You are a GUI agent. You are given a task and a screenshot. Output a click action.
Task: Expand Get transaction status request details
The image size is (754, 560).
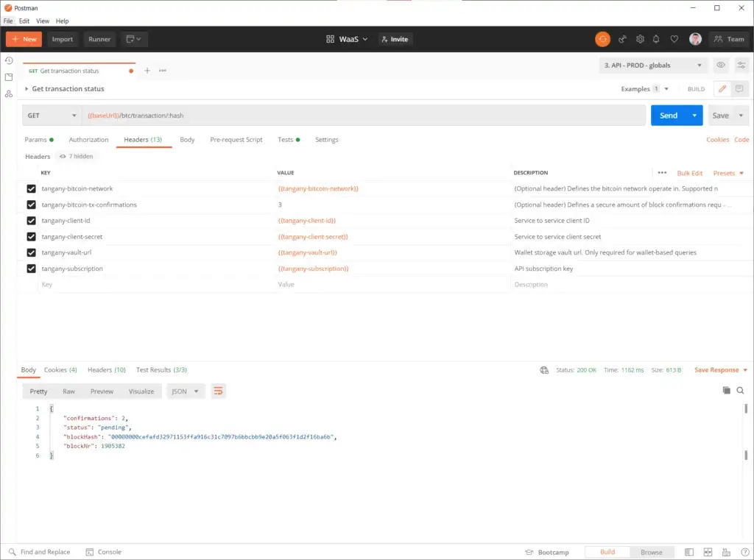coord(27,89)
